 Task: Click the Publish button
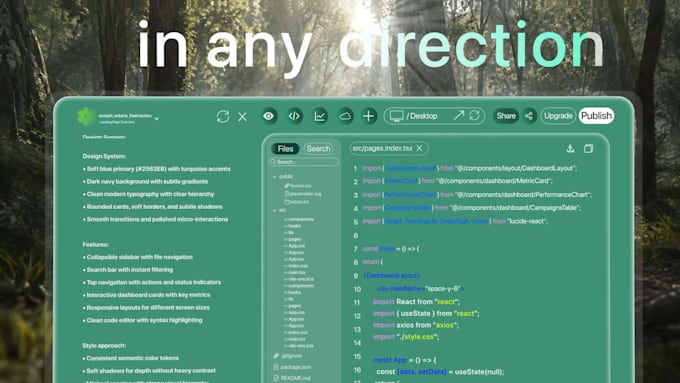[596, 116]
